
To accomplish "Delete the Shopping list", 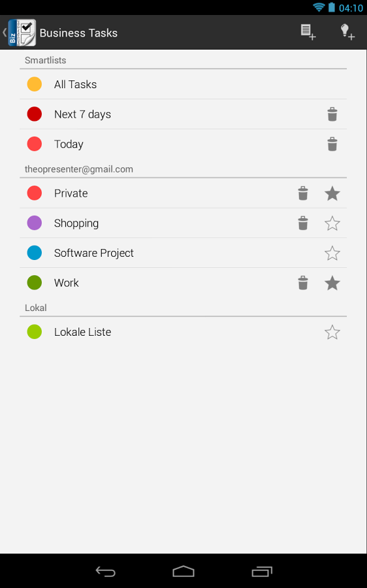I will [x=303, y=223].
